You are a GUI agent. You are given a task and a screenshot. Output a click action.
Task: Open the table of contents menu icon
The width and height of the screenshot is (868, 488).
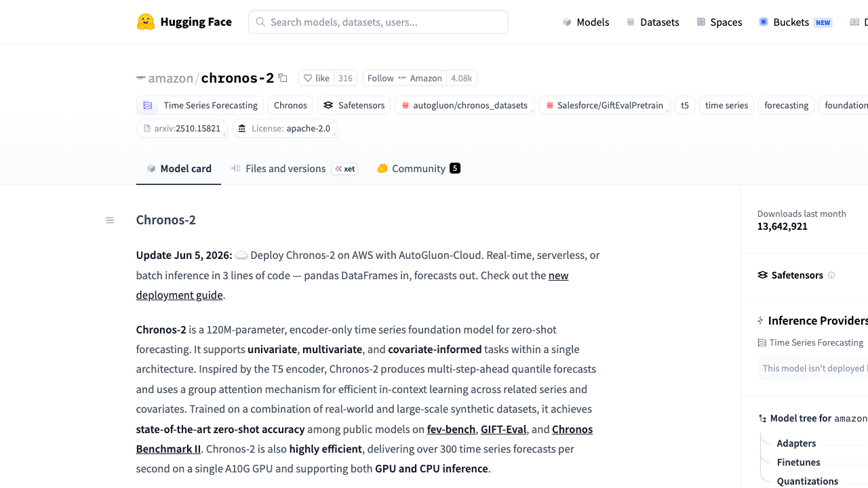[x=110, y=220]
